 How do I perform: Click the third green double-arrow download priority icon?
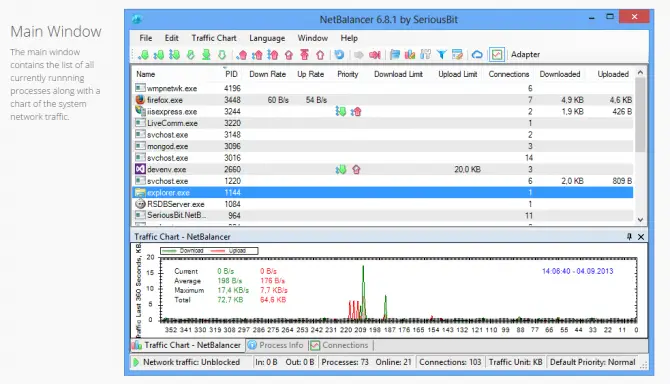pyautogui.click(x=174, y=55)
